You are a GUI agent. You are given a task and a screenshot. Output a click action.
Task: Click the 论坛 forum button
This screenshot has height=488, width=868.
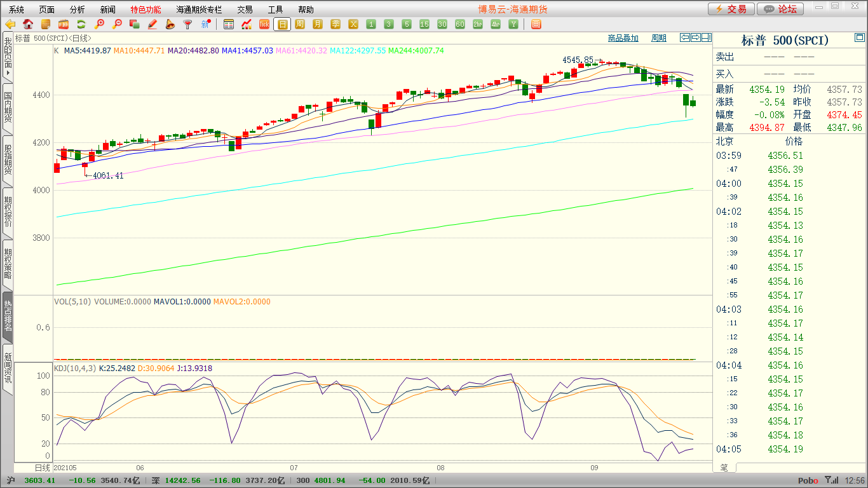[x=781, y=9]
